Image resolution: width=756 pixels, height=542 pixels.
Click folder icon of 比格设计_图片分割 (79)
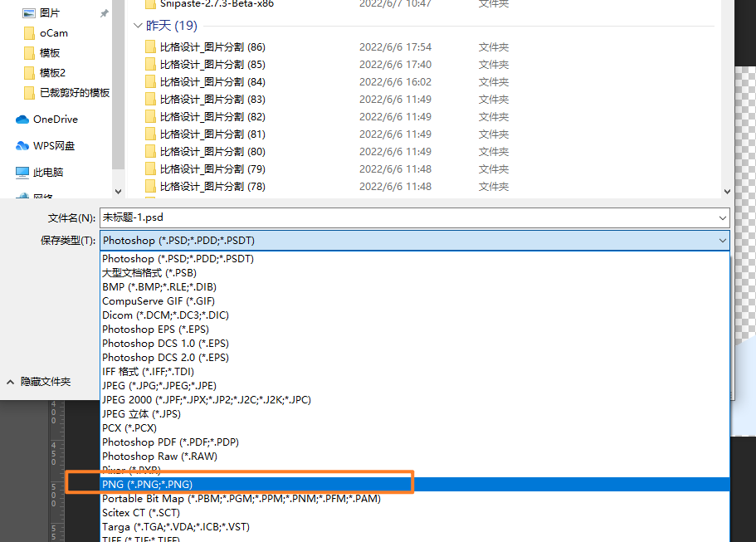tap(150, 168)
